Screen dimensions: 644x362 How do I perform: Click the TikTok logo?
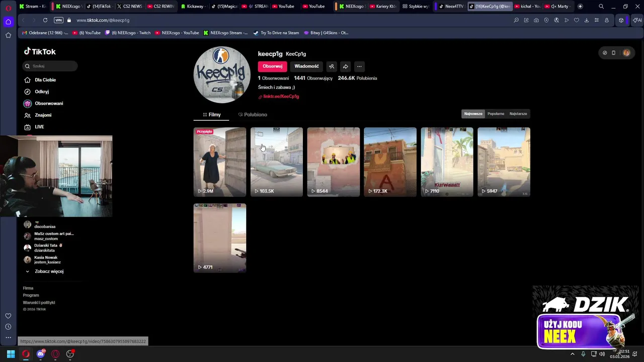40,51
